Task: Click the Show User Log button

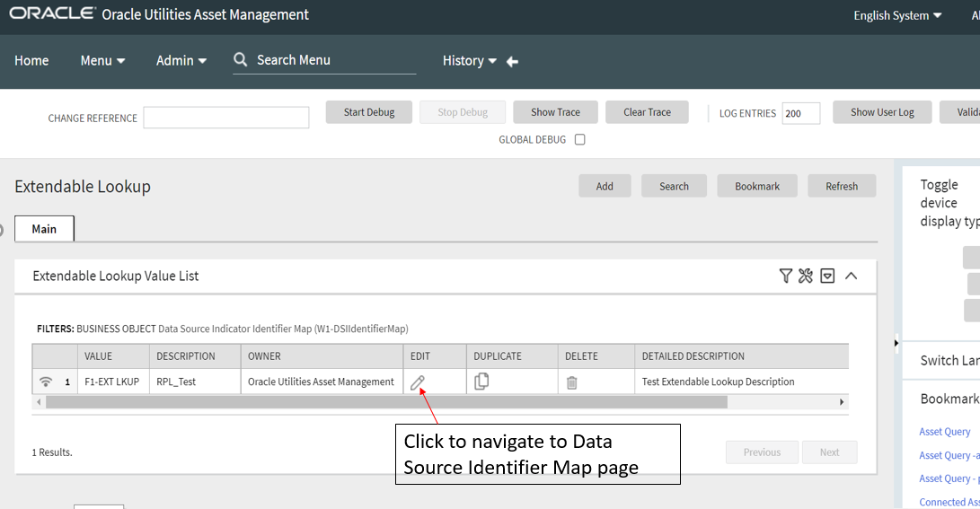Action: [882, 112]
